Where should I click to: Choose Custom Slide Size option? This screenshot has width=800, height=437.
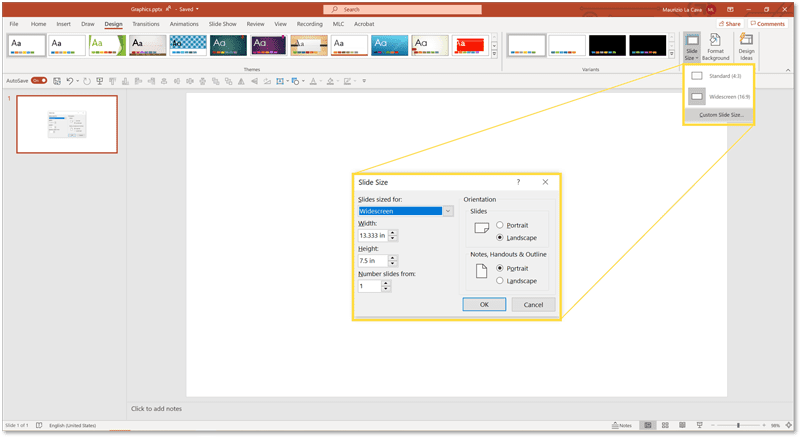[x=718, y=115]
